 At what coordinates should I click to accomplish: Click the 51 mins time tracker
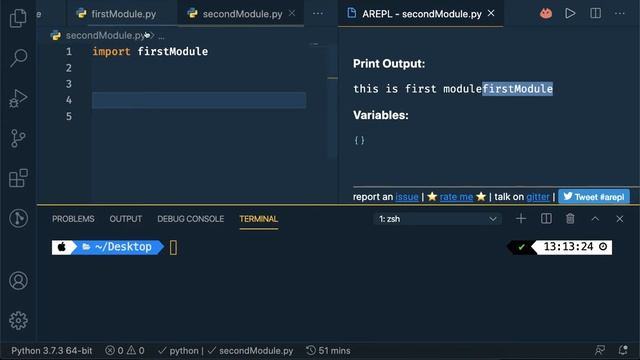(x=328, y=351)
